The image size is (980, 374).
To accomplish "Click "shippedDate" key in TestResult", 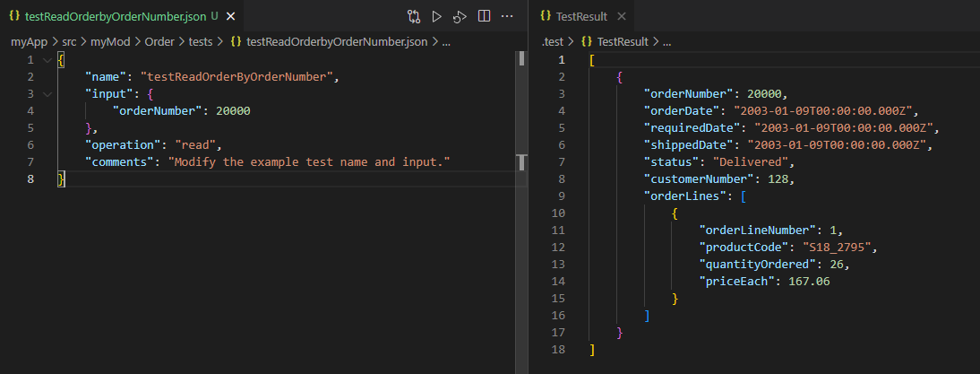I will pos(690,145).
